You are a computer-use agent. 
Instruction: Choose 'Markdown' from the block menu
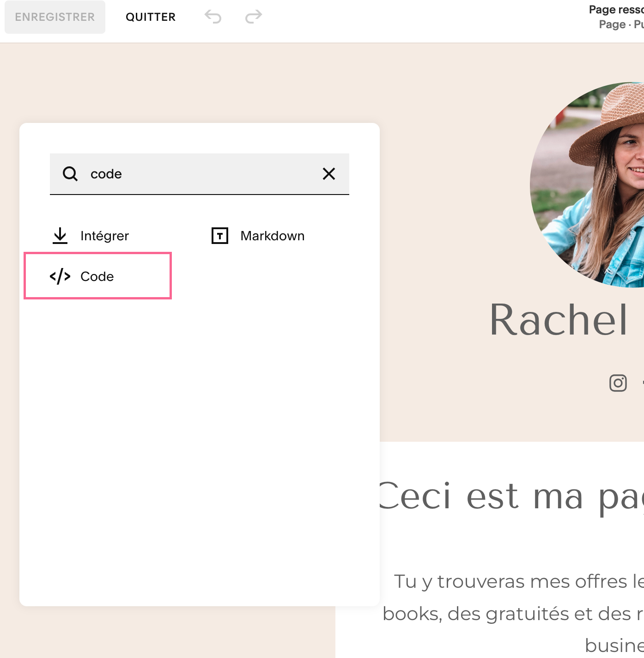tap(272, 236)
